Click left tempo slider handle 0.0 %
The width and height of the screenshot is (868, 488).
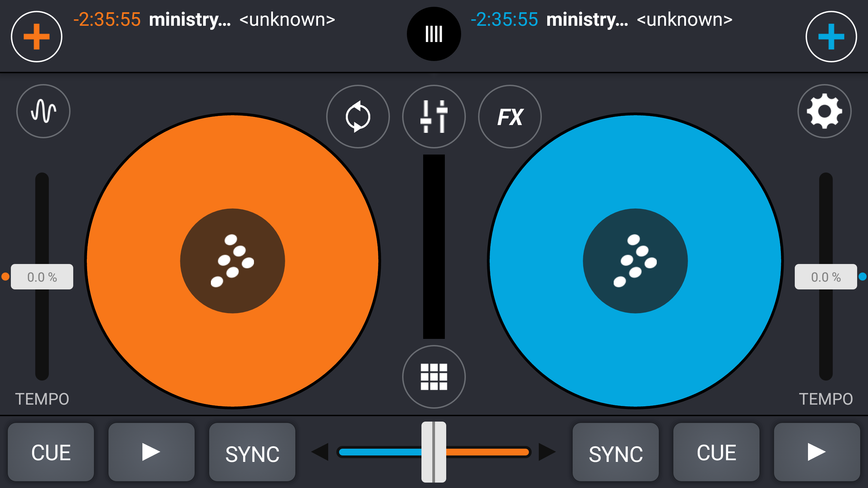[42, 277]
